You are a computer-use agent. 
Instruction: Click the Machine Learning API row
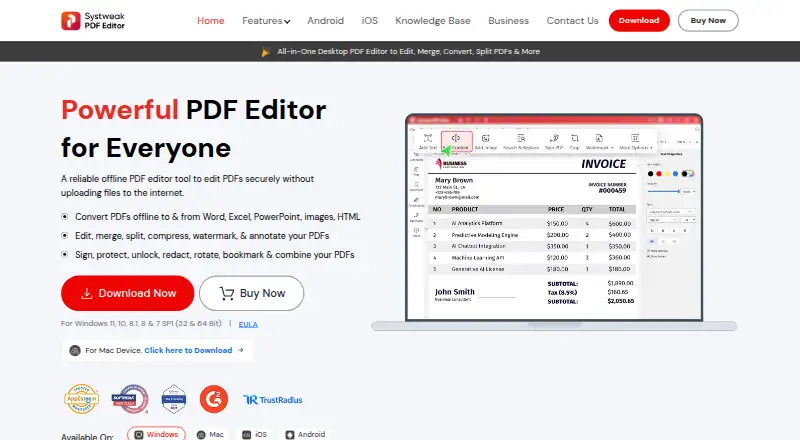pyautogui.click(x=532, y=258)
